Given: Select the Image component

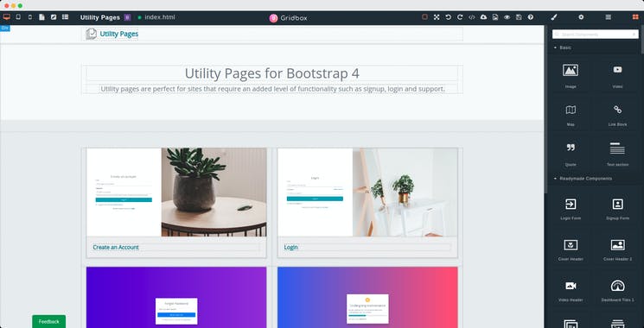Looking at the screenshot, I should pos(571,75).
